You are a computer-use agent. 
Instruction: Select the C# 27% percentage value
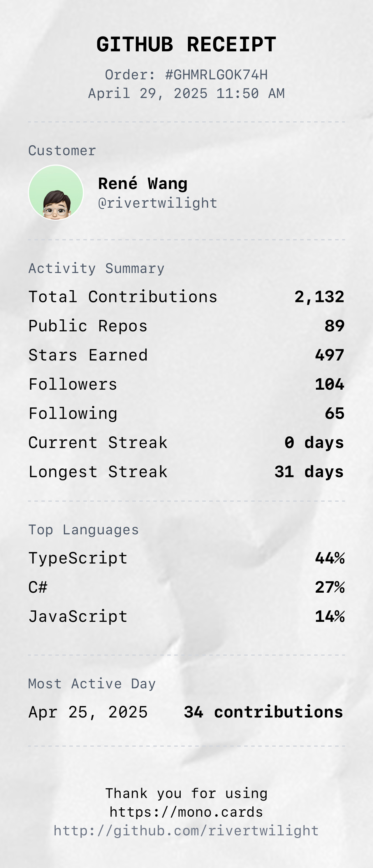click(x=330, y=587)
